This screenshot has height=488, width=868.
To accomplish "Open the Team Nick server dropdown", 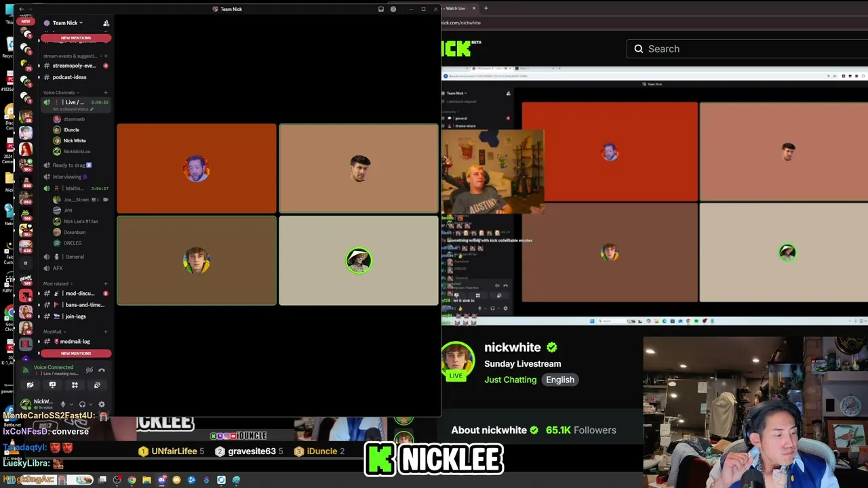I will [68, 23].
